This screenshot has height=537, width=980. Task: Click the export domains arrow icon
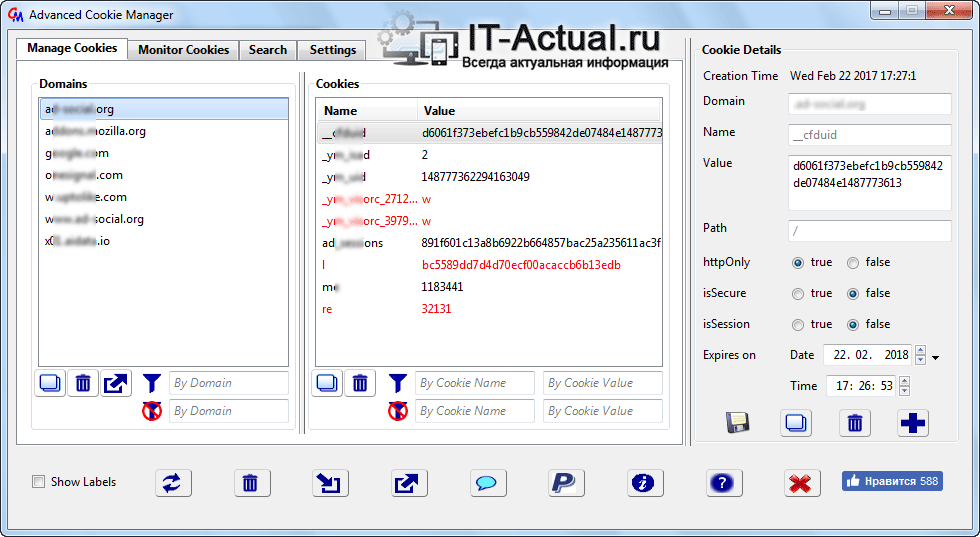116,383
